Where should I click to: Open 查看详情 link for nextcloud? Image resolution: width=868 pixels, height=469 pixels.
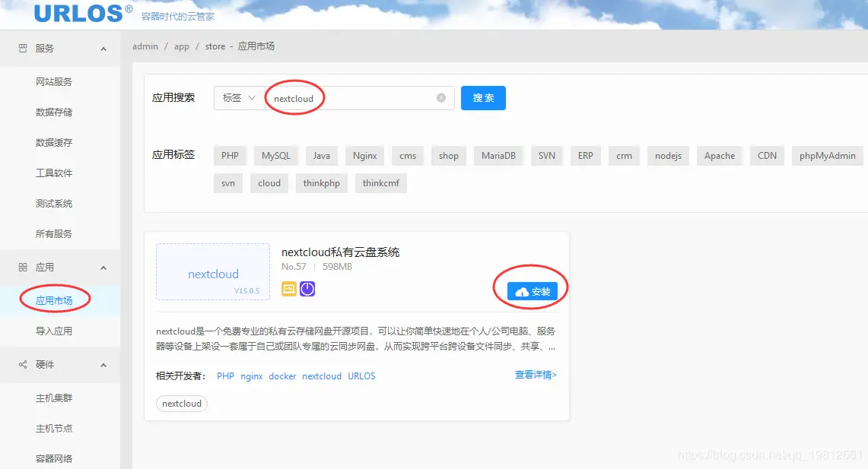coord(534,376)
